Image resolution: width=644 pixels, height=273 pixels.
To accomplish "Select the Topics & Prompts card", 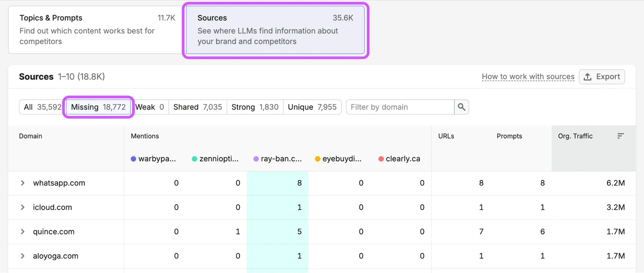I will 95,30.
